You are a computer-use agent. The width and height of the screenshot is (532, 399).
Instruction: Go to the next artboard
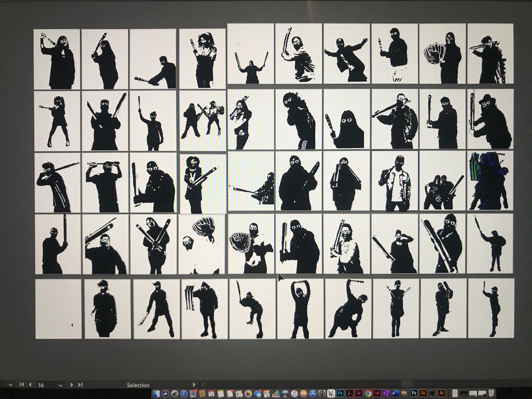click(71, 385)
